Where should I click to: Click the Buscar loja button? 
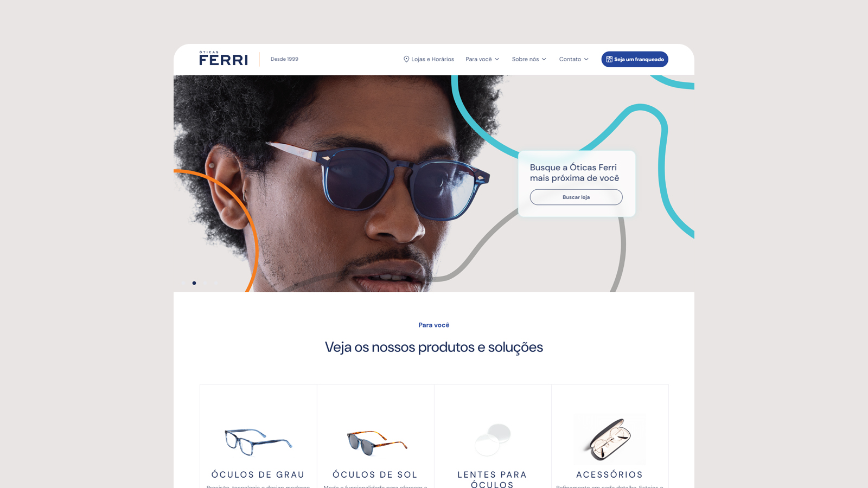(x=576, y=197)
